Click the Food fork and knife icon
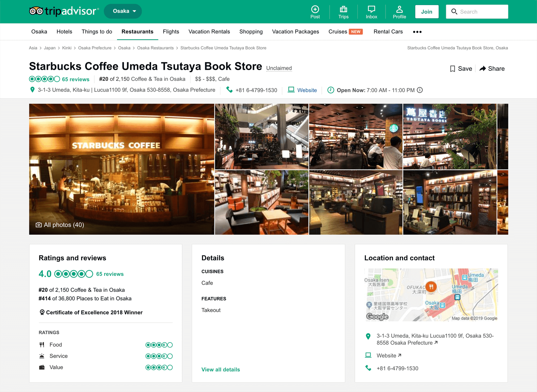Viewport: 537px width, 392px height. pos(42,345)
